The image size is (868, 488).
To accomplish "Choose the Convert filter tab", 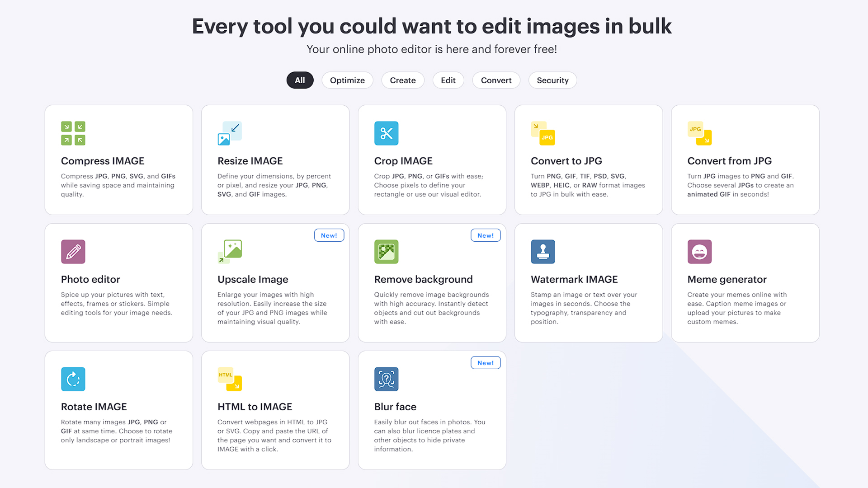I will (x=496, y=80).
